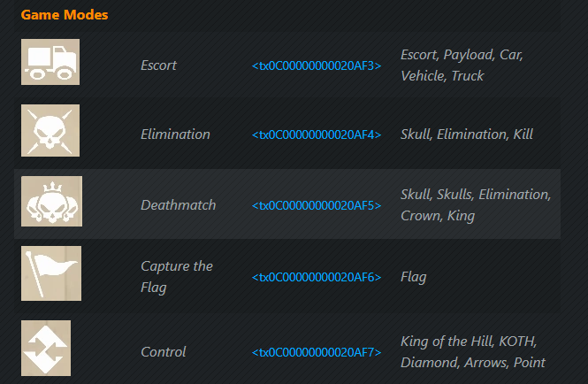588x384 pixels.
Task: Select the Elimination skull icon
Action: (50, 130)
